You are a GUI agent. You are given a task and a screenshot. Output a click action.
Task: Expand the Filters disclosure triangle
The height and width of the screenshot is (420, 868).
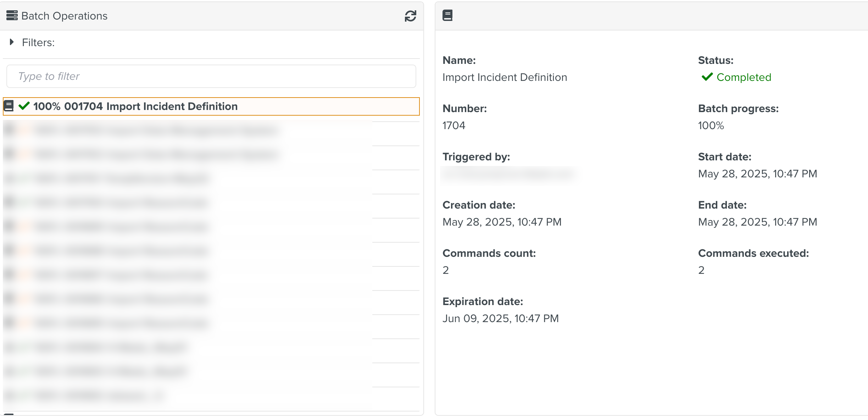[x=12, y=42]
